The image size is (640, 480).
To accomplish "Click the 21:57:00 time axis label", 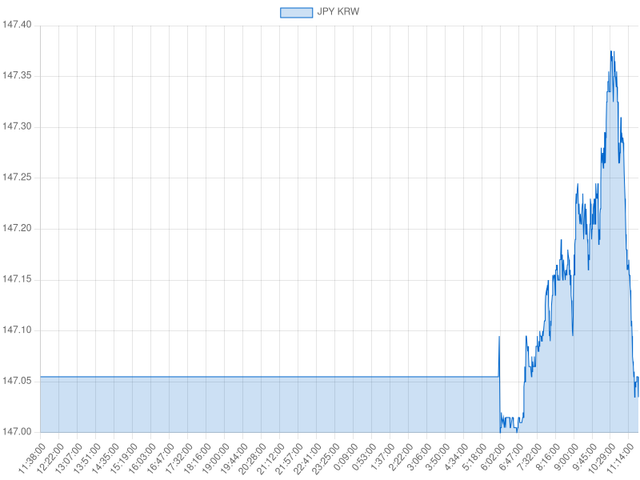I will pos(288,458).
